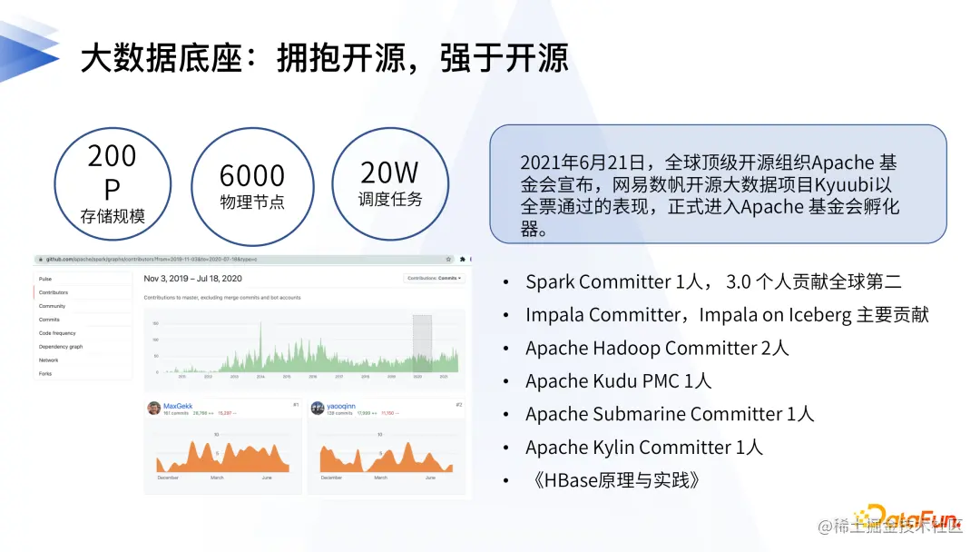Click the Impala on Iceberg 主要贡献 bullet

727,315
